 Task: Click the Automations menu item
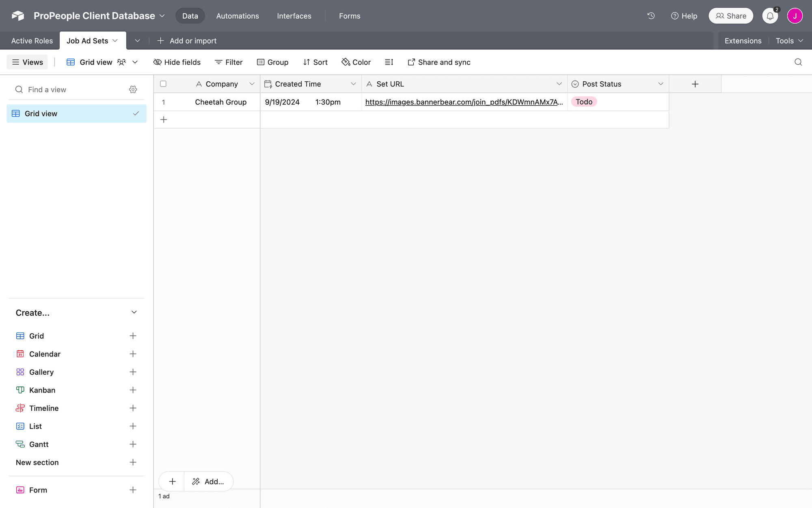click(x=238, y=16)
